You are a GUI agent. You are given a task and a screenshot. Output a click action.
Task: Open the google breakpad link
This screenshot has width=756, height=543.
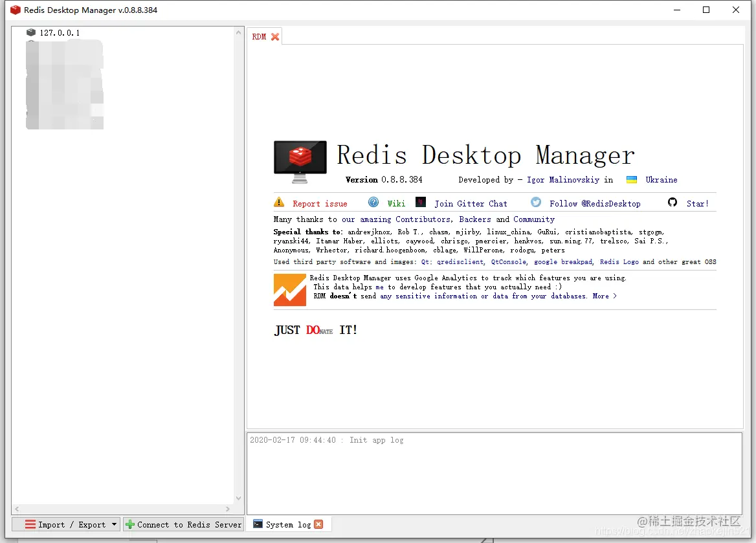563,262
